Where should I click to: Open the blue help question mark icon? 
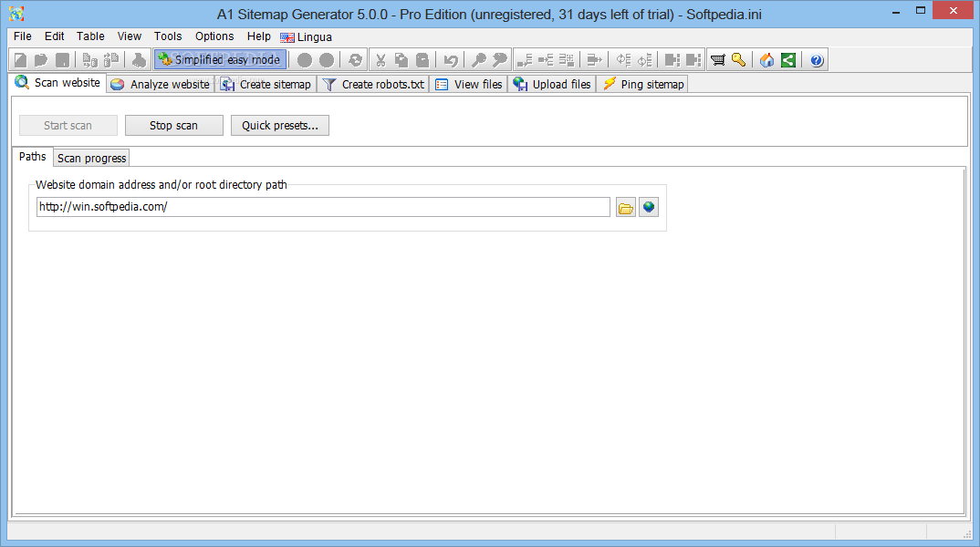(817, 60)
